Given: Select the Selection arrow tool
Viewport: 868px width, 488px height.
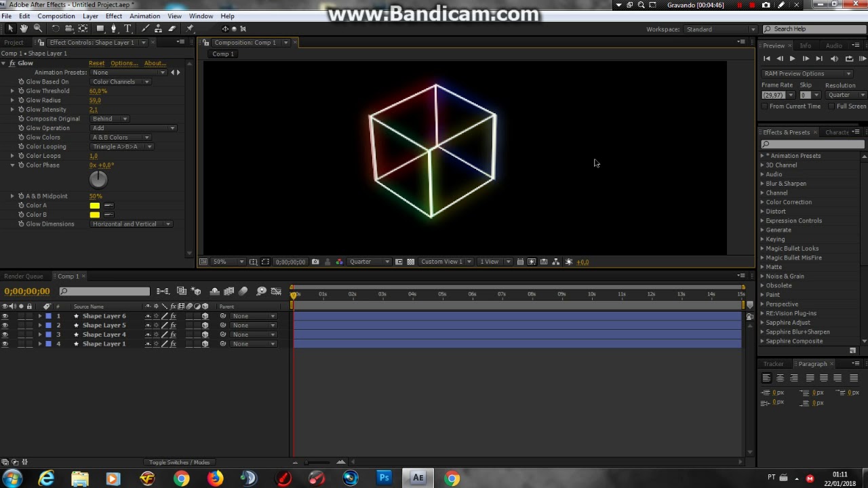Looking at the screenshot, I should (x=10, y=28).
